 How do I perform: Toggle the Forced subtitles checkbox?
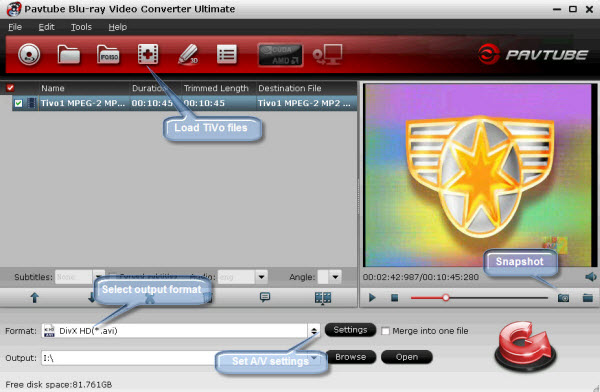point(112,276)
